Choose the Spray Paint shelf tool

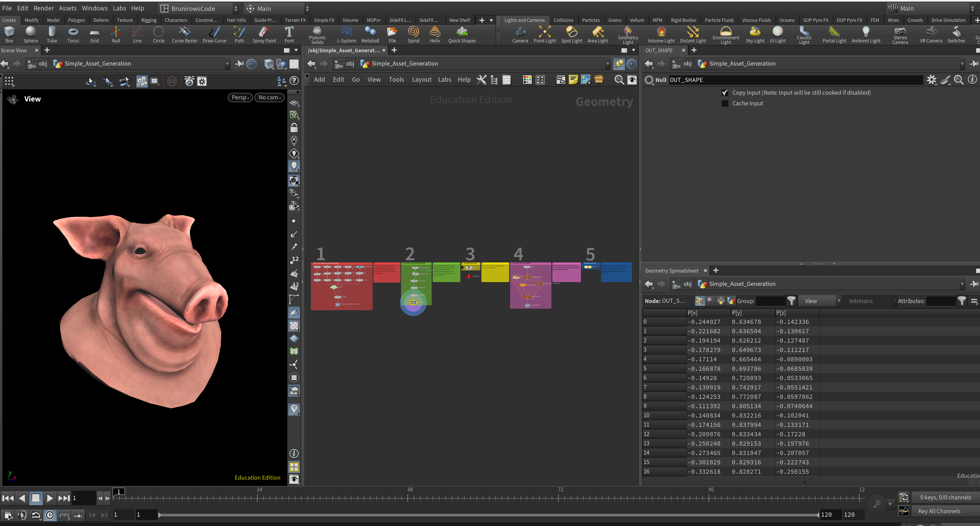[264, 35]
